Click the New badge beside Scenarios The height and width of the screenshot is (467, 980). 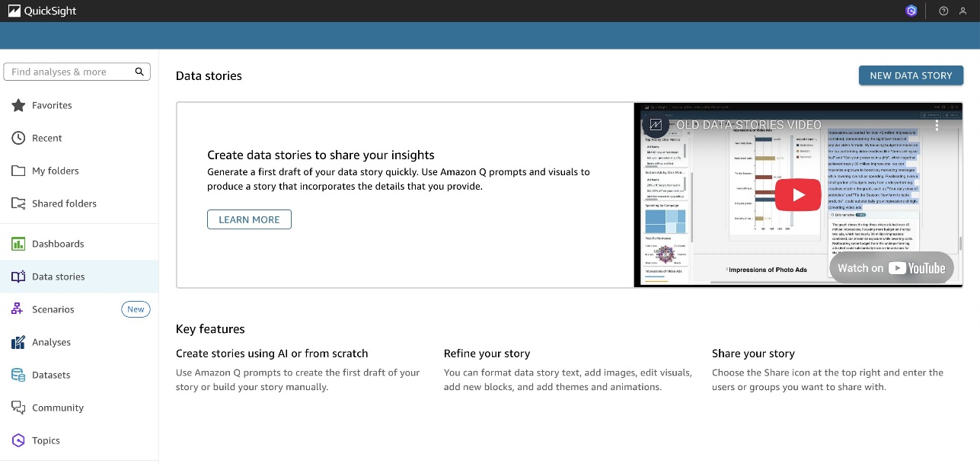tap(136, 309)
